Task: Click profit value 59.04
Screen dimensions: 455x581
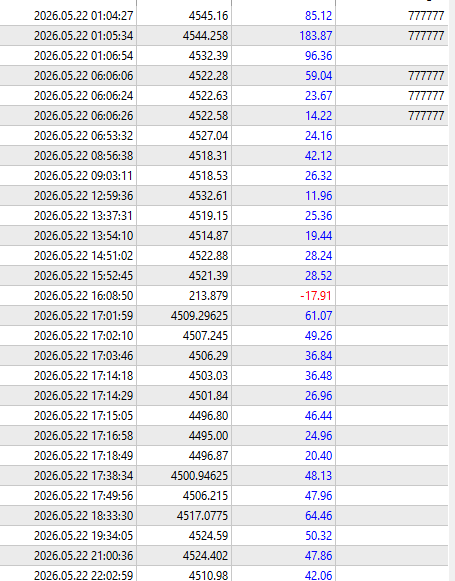Action: pyautogui.click(x=318, y=76)
